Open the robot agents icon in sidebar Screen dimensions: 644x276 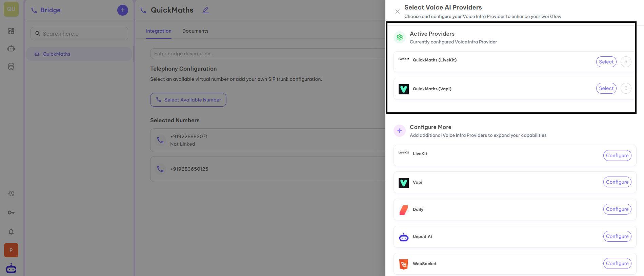click(x=11, y=49)
